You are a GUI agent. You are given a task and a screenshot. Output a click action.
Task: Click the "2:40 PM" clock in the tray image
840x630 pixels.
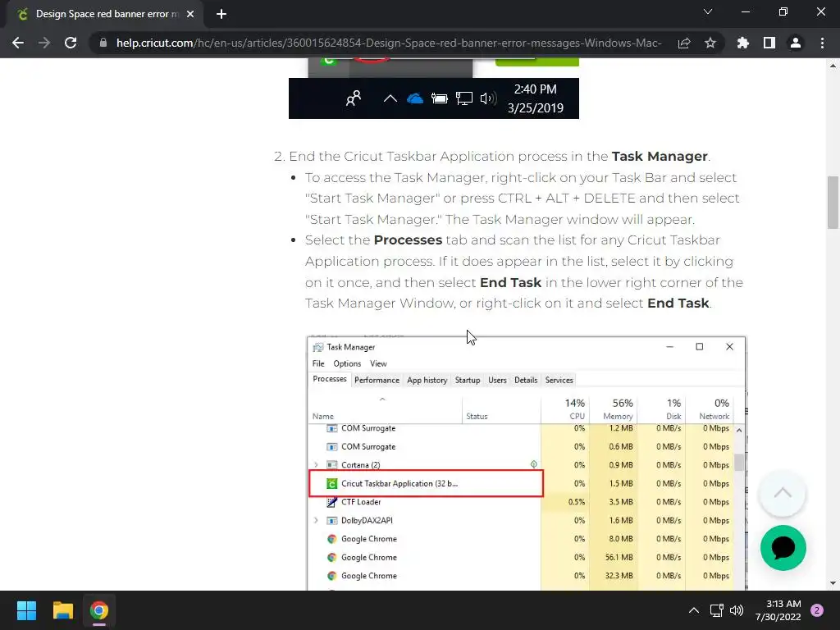(535, 89)
